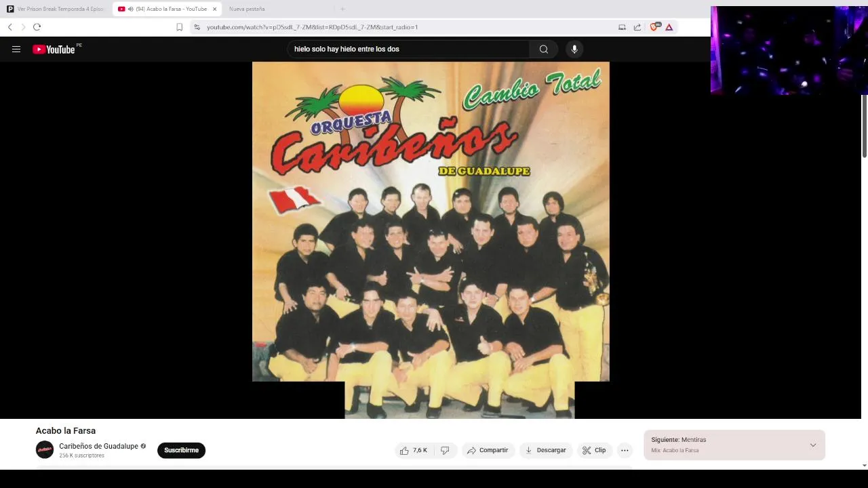
Task: Open site settings icon in address bar
Action: coord(197,27)
